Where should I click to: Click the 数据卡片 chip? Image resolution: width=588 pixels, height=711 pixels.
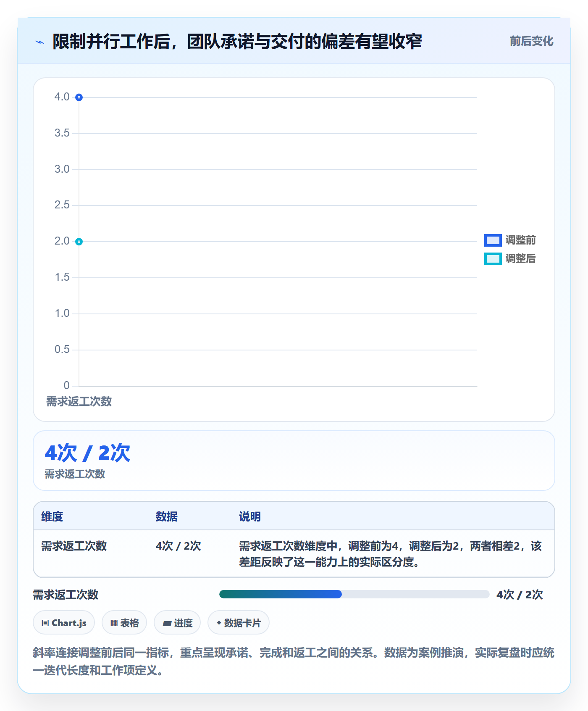pyautogui.click(x=239, y=622)
